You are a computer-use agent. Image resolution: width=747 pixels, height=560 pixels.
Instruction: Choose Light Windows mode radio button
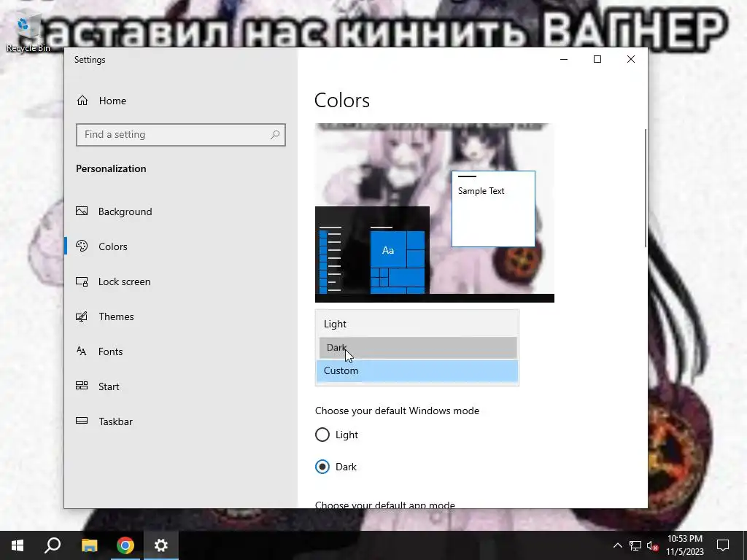[322, 435]
